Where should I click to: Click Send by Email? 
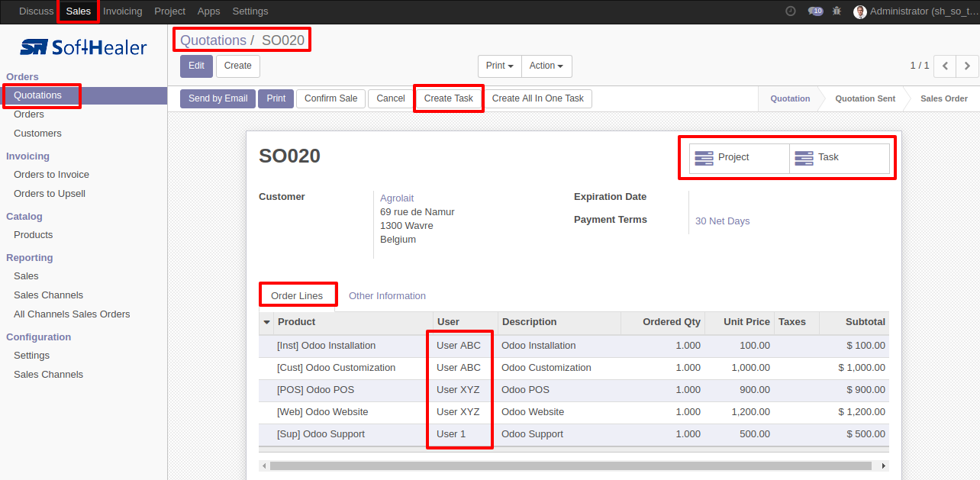click(218, 98)
